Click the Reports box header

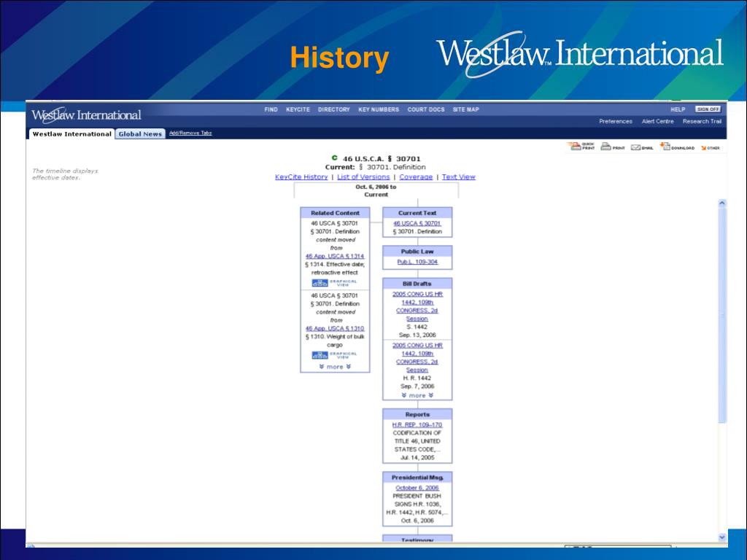pos(417,414)
